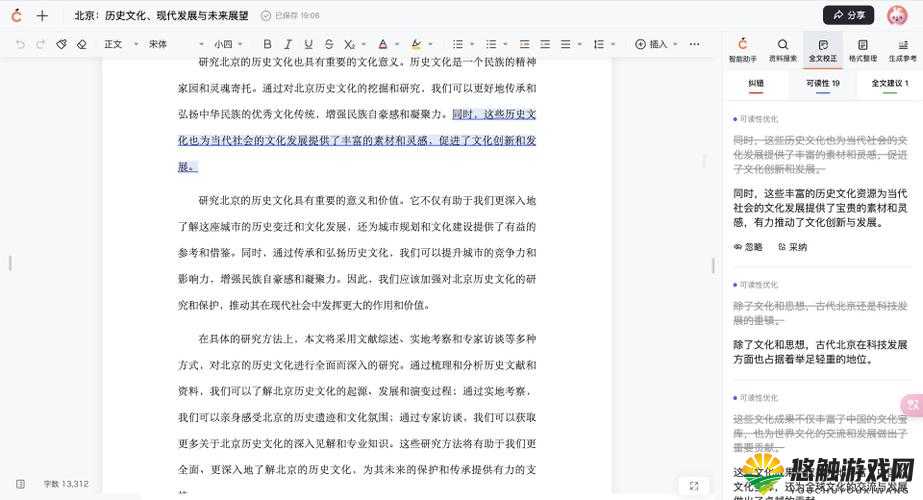Apply the yellow highlight color
Image resolution: width=923 pixels, height=500 pixels.
point(416,44)
